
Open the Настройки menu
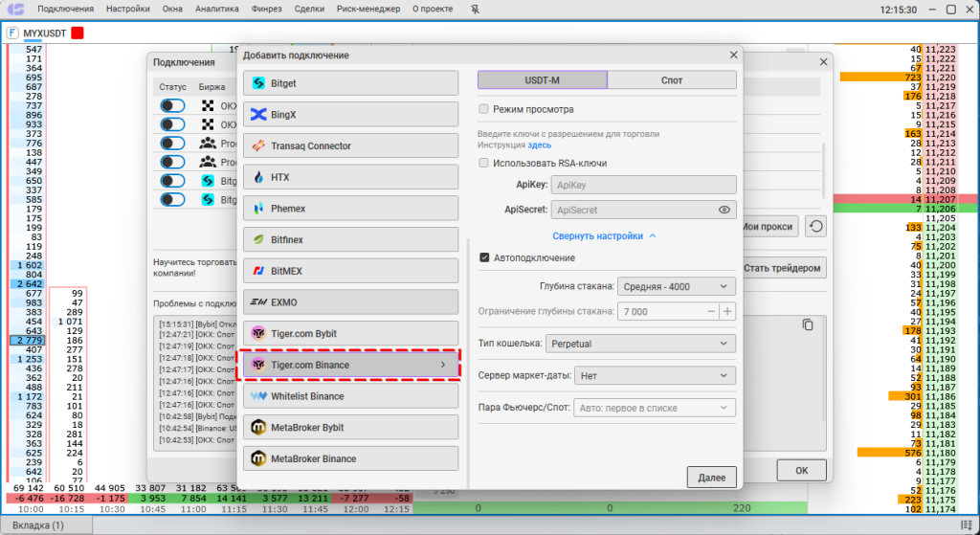pos(128,10)
